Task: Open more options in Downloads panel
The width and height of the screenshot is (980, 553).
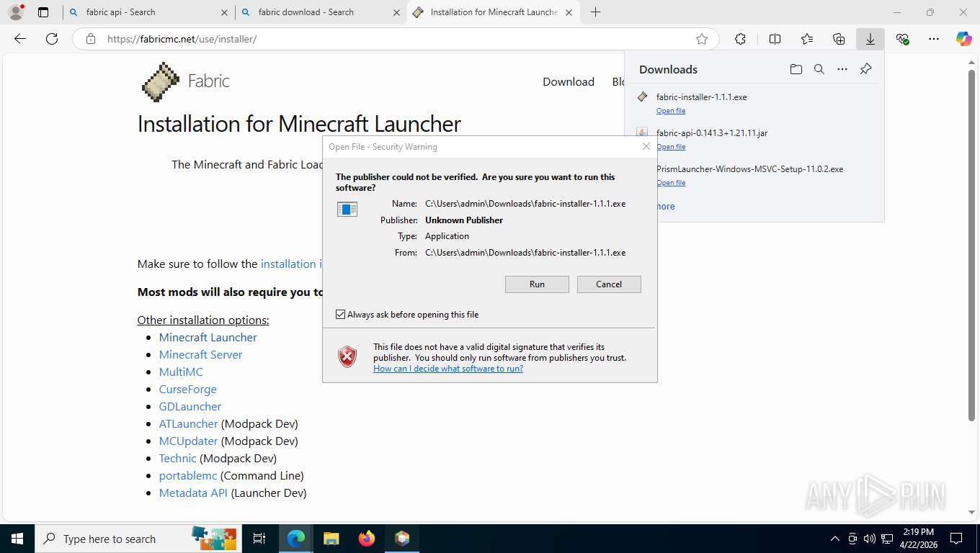Action: pyautogui.click(x=842, y=69)
